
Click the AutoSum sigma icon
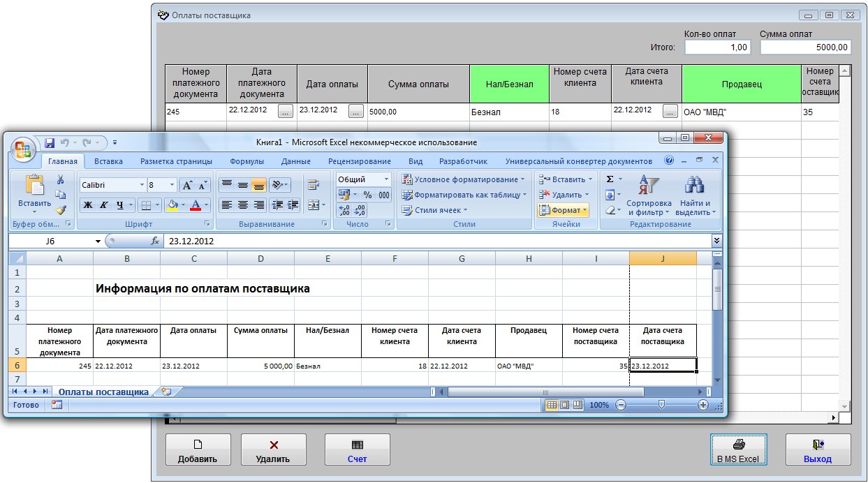point(610,179)
